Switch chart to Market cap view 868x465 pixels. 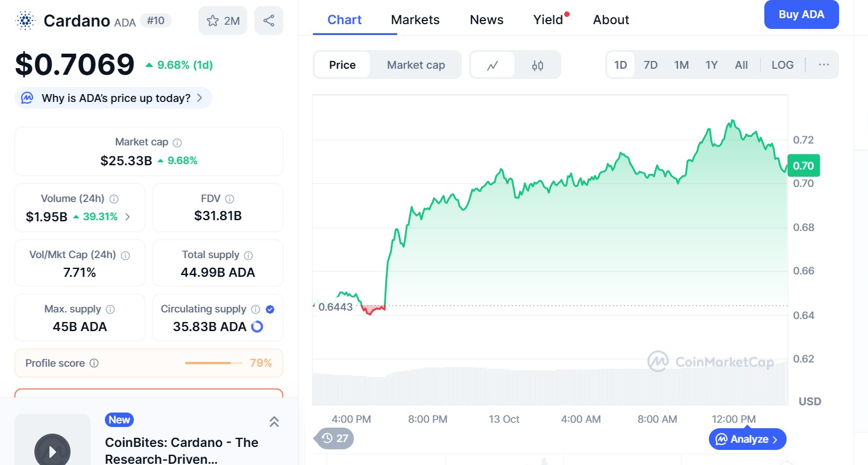416,65
